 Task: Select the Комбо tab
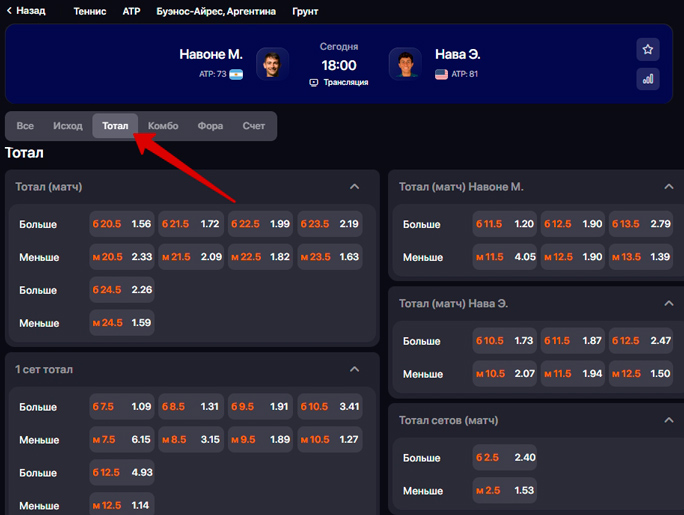coord(163,126)
